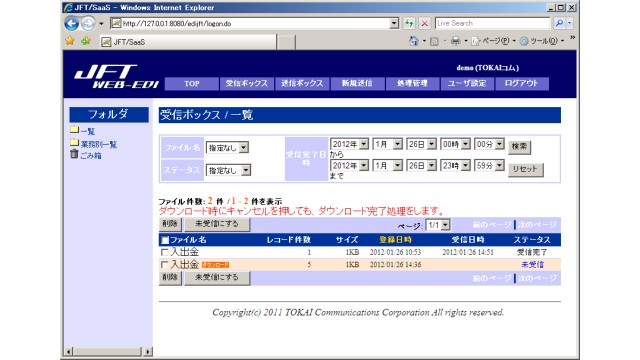Click the orange ダウンロード badge
Viewport: 640px width, 360px height.
coord(216,264)
